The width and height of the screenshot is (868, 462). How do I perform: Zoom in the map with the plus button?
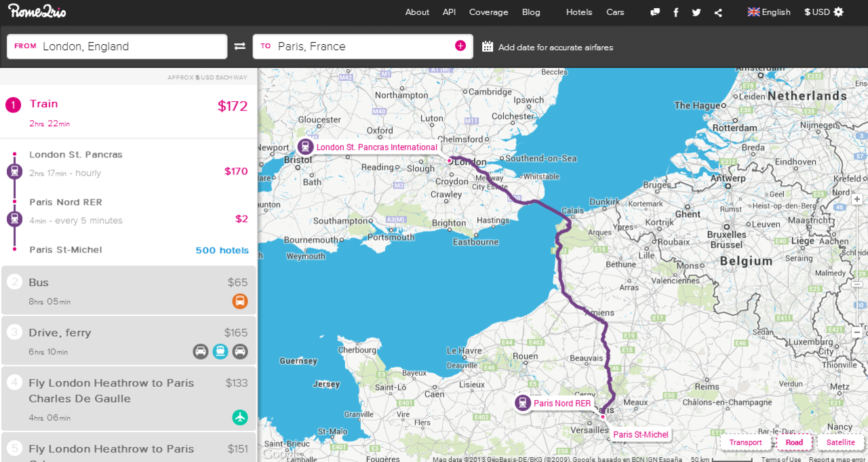[857, 199]
